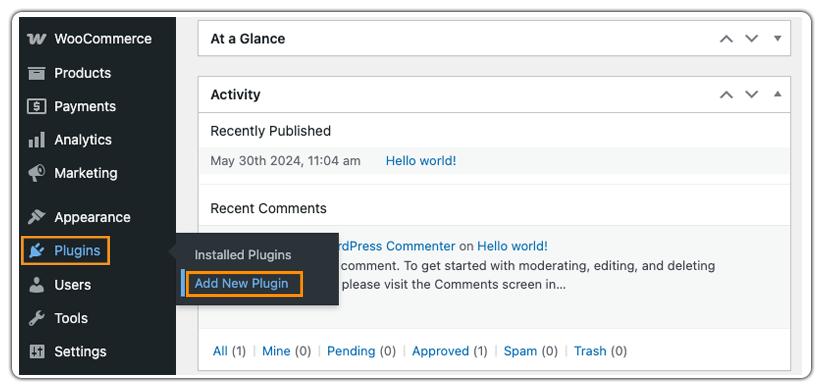The width and height of the screenshot is (822, 391).
Task: Open the WordPress Commenter author link
Action: click(397, 246)
